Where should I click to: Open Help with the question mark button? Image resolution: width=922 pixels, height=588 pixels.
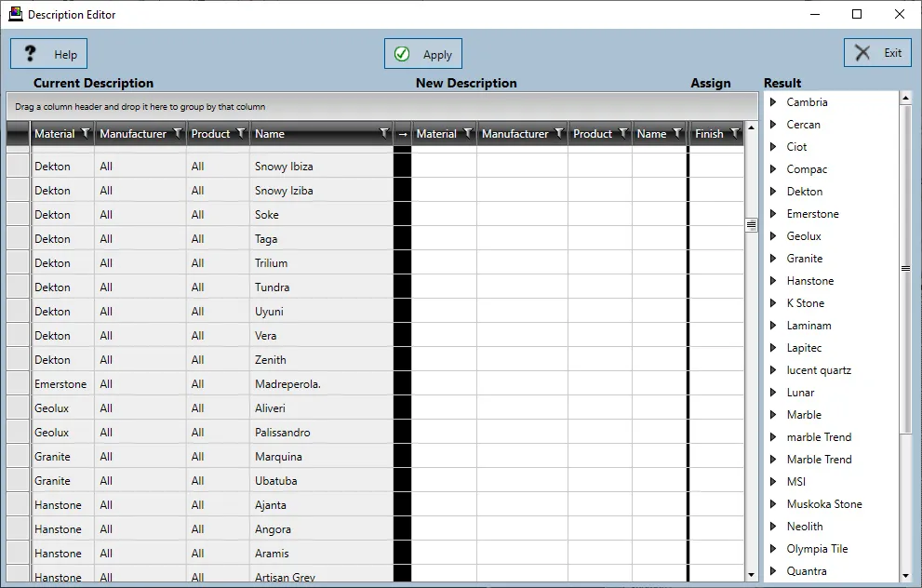pyautogui.click(x=48, y=54)
